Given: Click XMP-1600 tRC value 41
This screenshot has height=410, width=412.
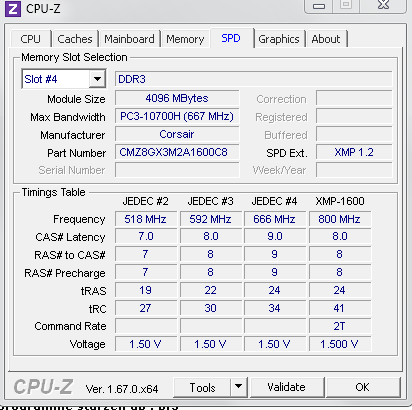Looking at the screenshot, I should (340, 308).
